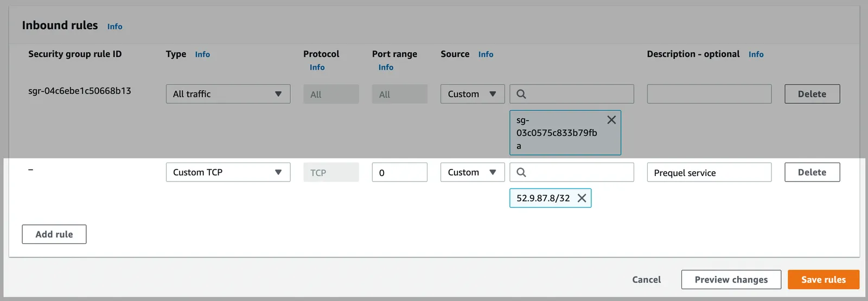Click the sg-03c0575c833b79fba tag text
Image resolution: width=868 pixels, height=301 pixels.
click(557, 133)
